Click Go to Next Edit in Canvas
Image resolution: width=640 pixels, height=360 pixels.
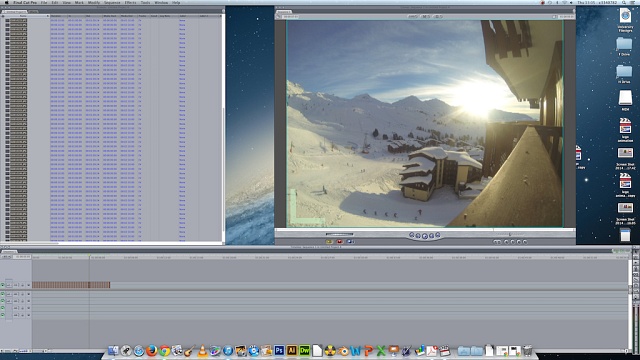pos(438,235)
